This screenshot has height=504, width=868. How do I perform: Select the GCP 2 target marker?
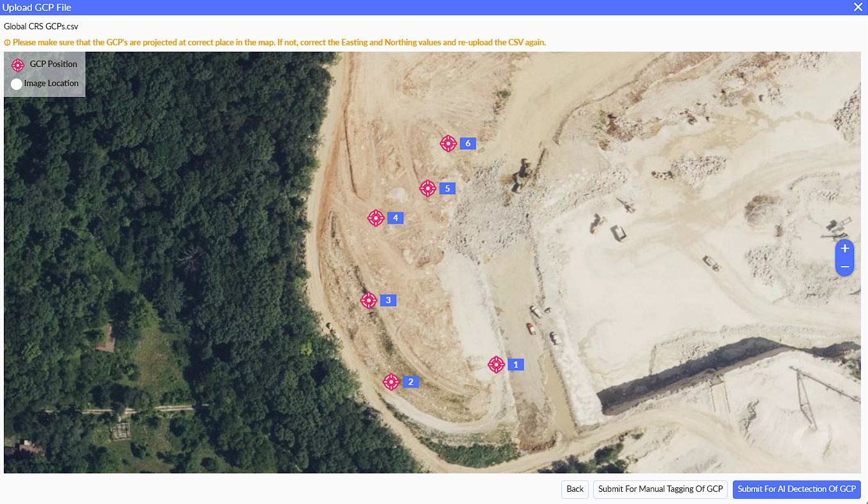[391, 382]
